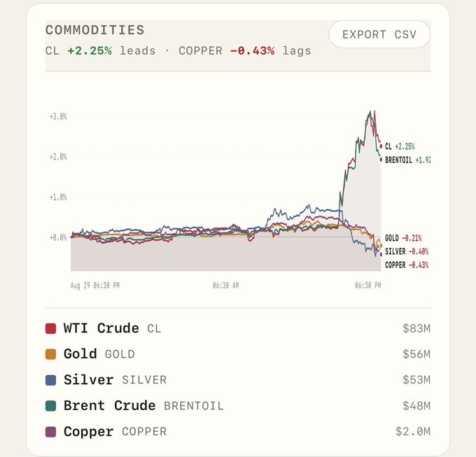Click the COMMODITIES panel heading
The image size is (476, 457).
point(94,30)
